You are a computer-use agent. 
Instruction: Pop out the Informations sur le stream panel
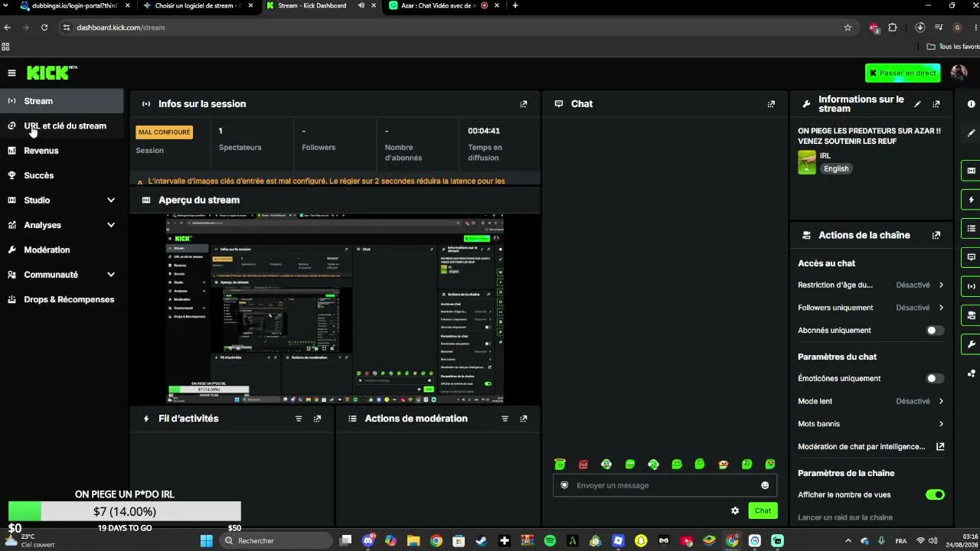coord(936,104)
